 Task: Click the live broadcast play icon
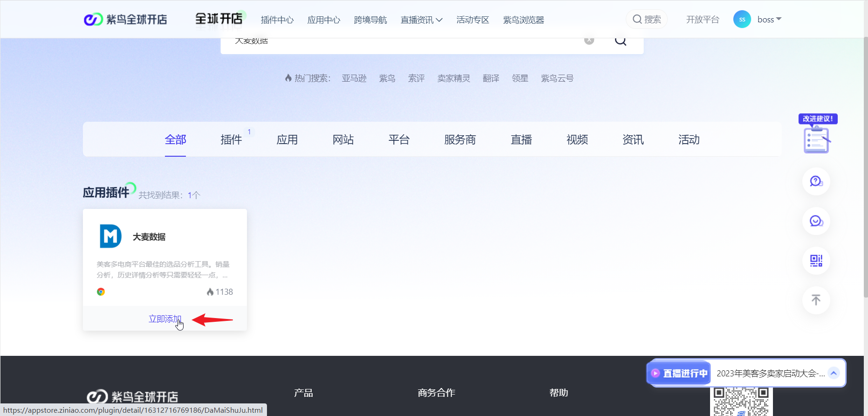(x=656, y=373)
